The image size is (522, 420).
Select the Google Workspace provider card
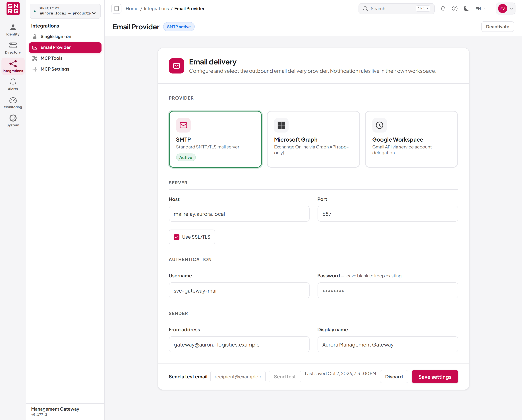[x=411, y=139]
